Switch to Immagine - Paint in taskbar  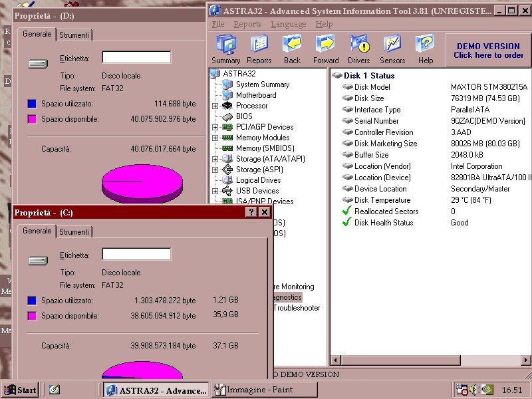click(x=264, y=390)
